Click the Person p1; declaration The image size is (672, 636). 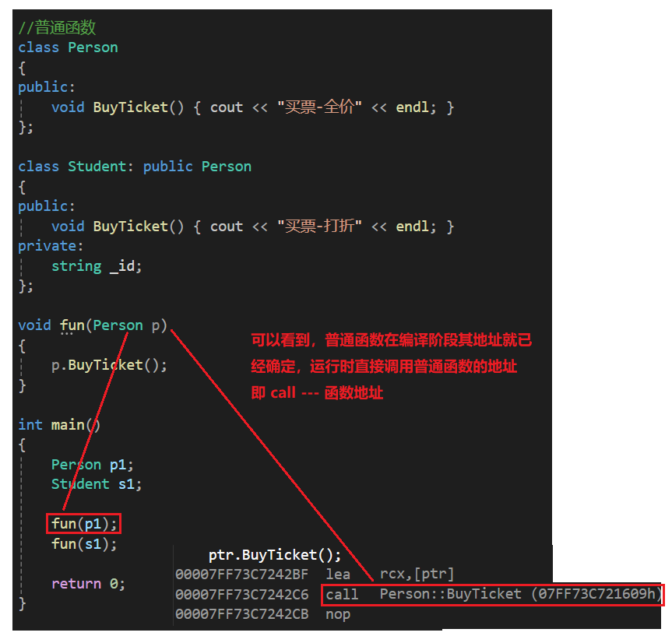tap(93, 465)
